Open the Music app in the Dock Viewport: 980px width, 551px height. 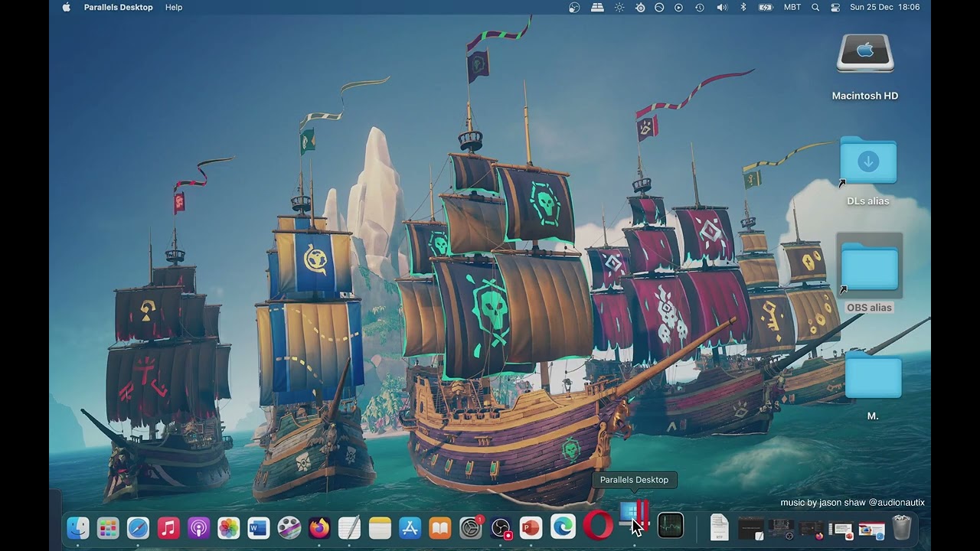point(168,527)
